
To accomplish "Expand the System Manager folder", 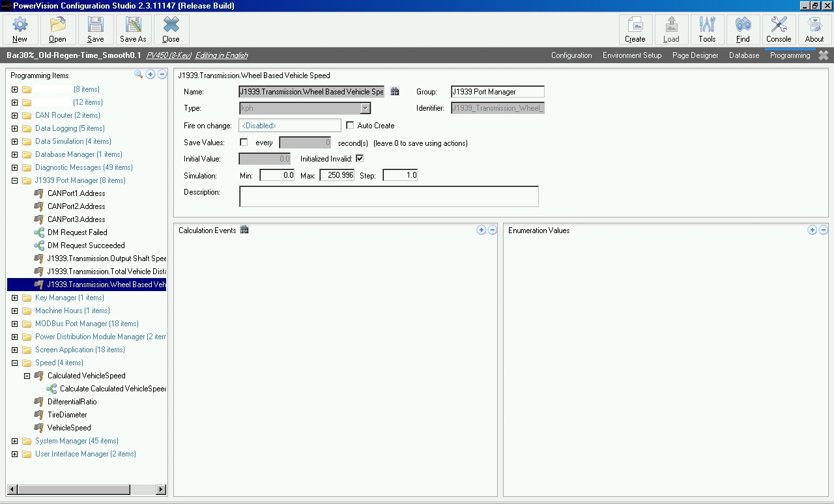I will pyautogui.click(x=14, y=441).
